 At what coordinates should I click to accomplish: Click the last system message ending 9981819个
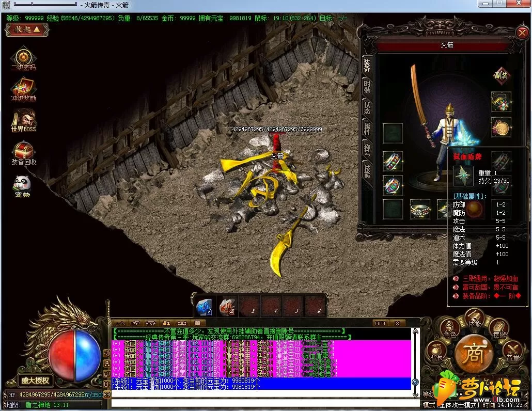(186, 387)
